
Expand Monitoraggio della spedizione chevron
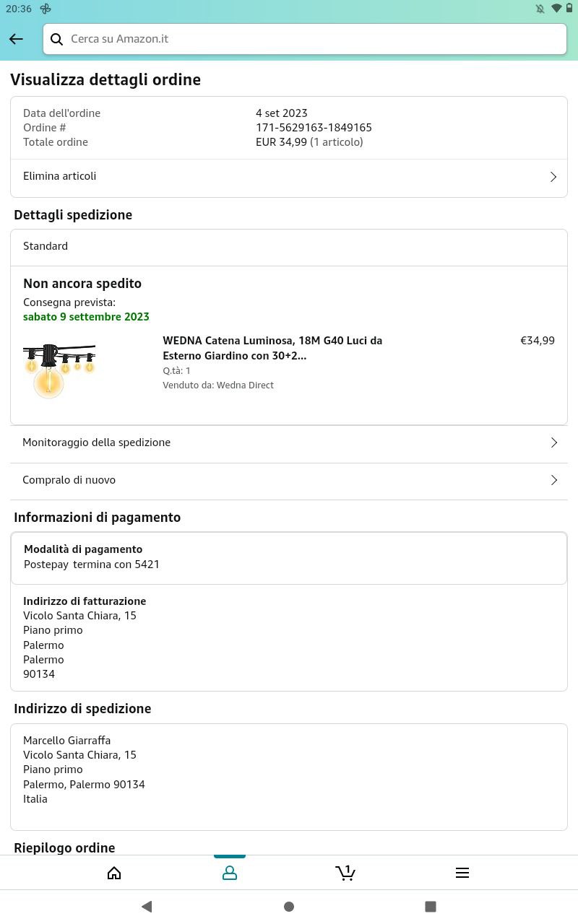pos(554,443)
